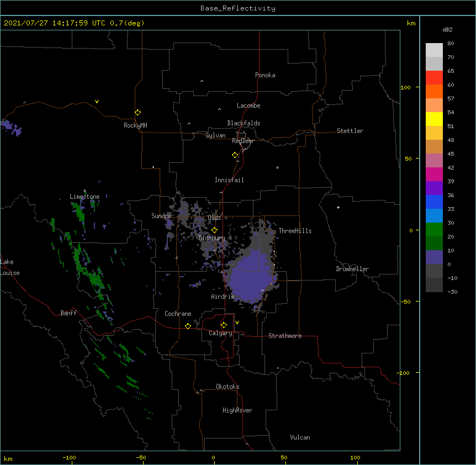Pick the slate blue 10 dBZ legend swatch
The width and height of the screenshot is (476, 465).
click(434, 257)
